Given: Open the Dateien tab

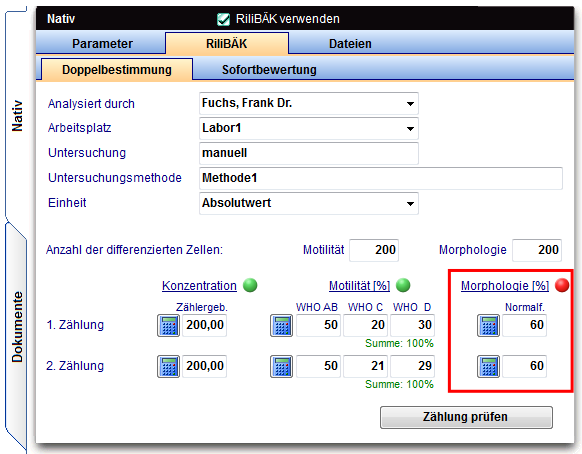Looking at the screenshot, I should [350, 43].
